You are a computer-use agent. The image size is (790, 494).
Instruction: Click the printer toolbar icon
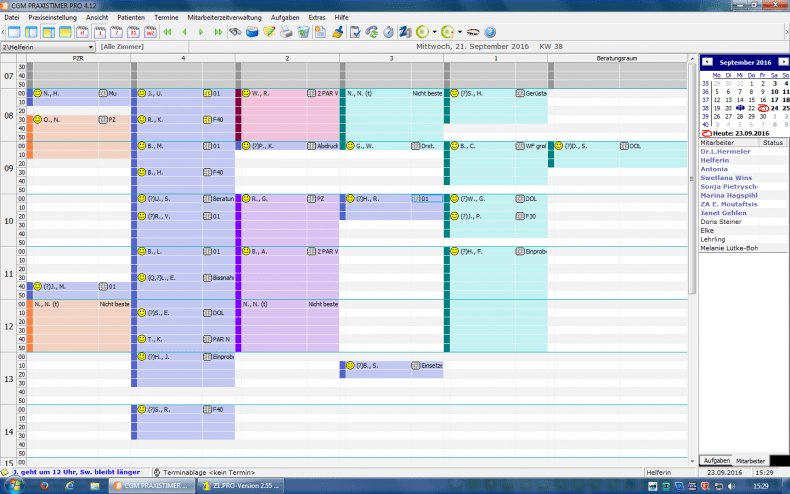click(x=286, y=32)
